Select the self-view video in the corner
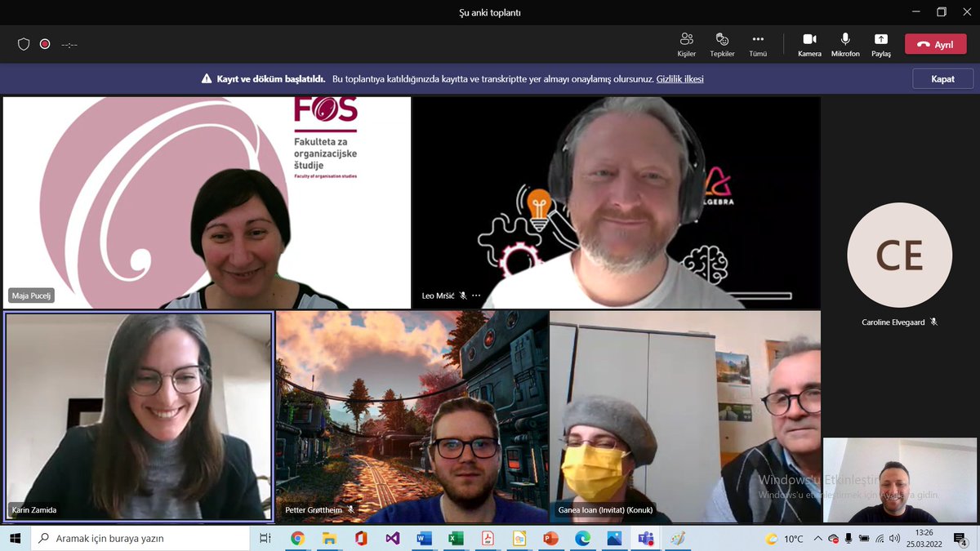Image resolution: width=980 pixels, height=551 pixels. 899,481
